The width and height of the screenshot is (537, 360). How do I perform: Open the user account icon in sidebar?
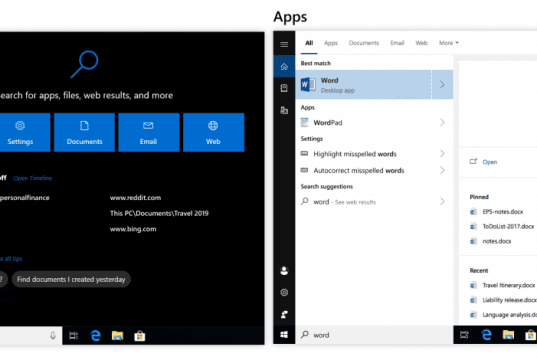[284, 271]
